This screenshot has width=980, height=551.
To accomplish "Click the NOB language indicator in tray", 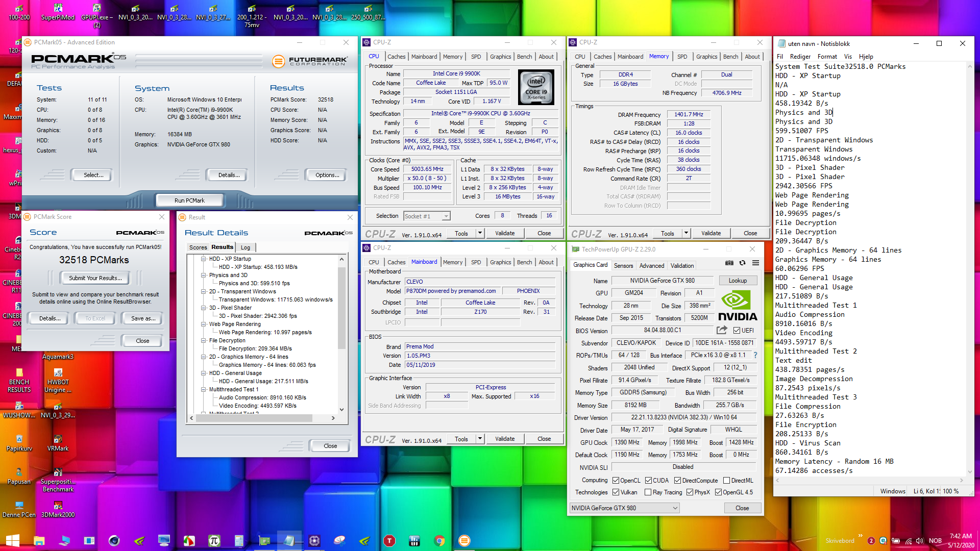I will click(x=935, y=541).
